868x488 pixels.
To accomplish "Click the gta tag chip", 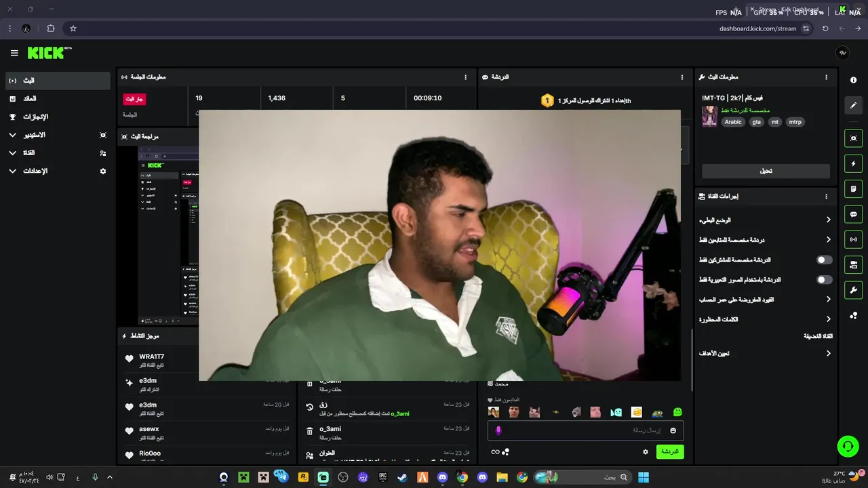I will (756, 122).
